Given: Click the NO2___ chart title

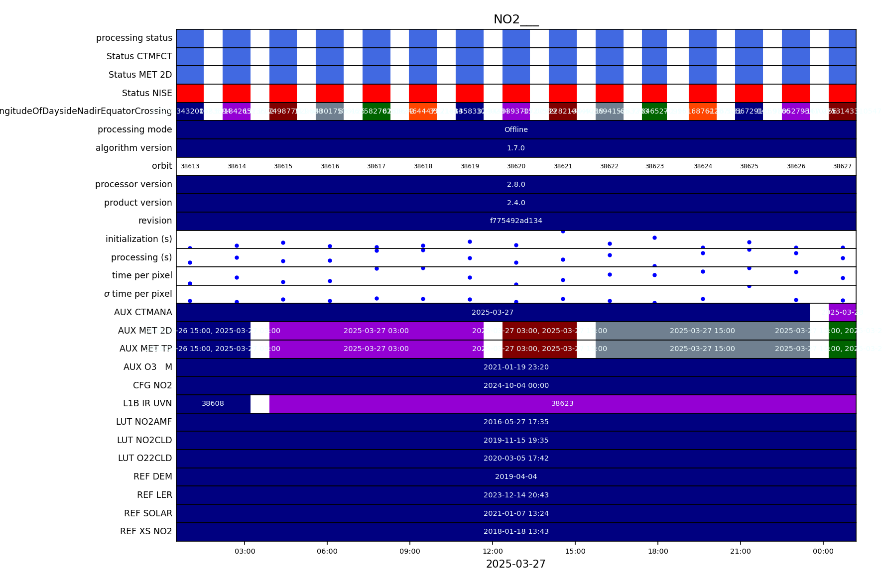Looking at the screenshot, I should [515, 20].
